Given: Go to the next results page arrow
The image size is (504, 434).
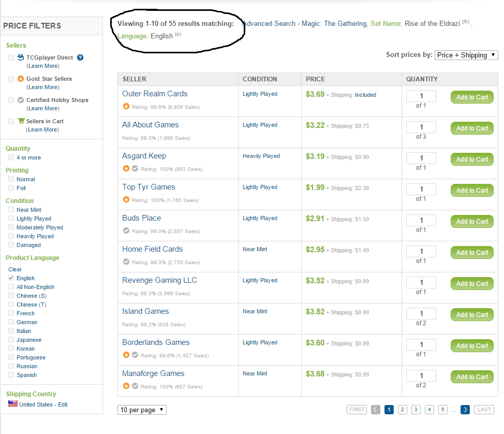Looking at the screenshot, I should pos(465,410).
